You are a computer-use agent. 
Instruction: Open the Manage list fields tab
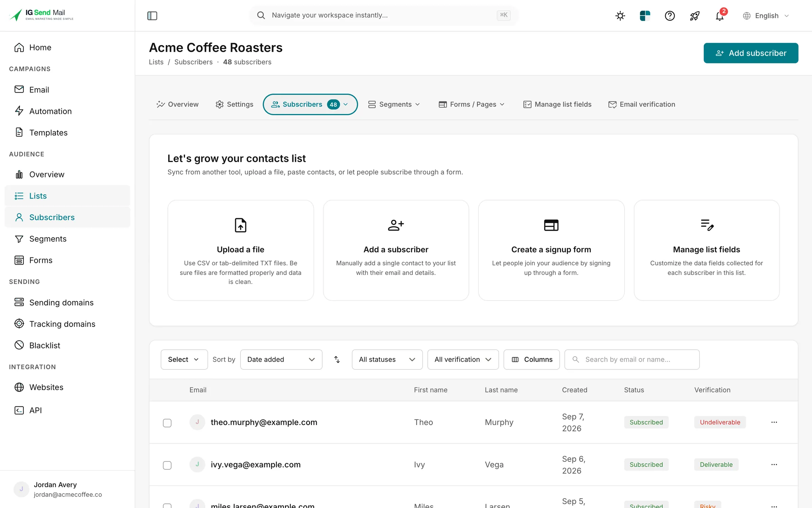click(x=557, y=104)
